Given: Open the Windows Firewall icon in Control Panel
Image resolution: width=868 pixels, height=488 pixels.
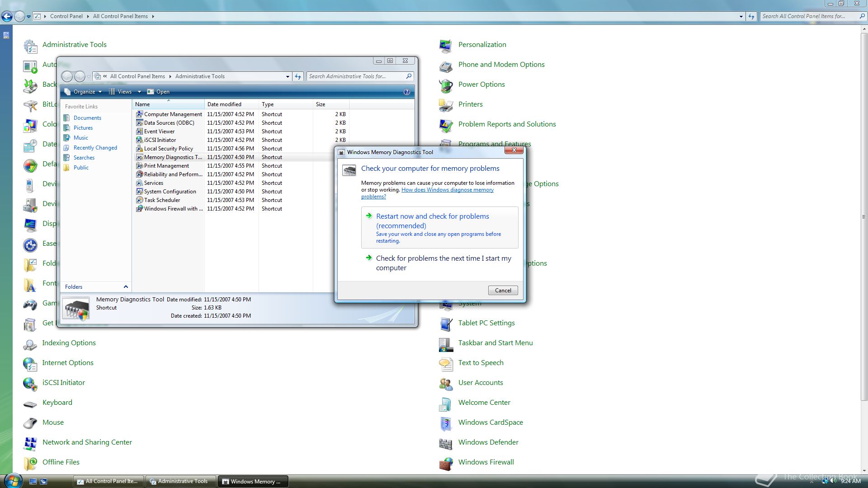Looking at the screenshot, I should pyautogui.click(x=446, y=463).
